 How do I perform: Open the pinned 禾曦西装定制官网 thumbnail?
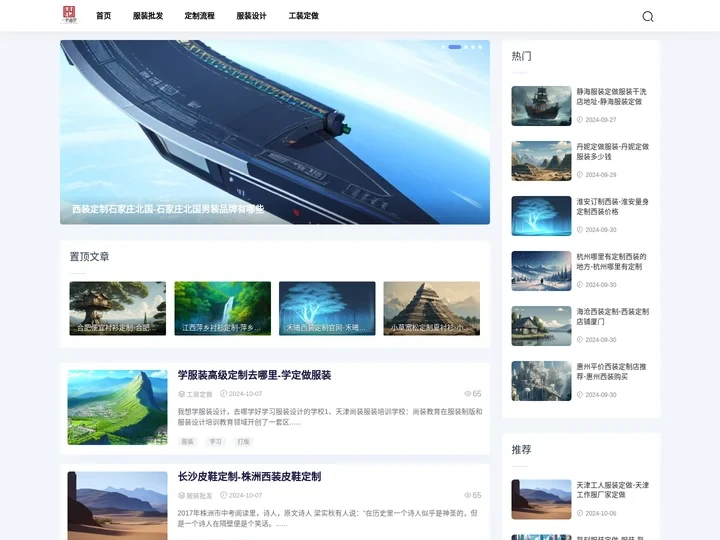point(327,308)
